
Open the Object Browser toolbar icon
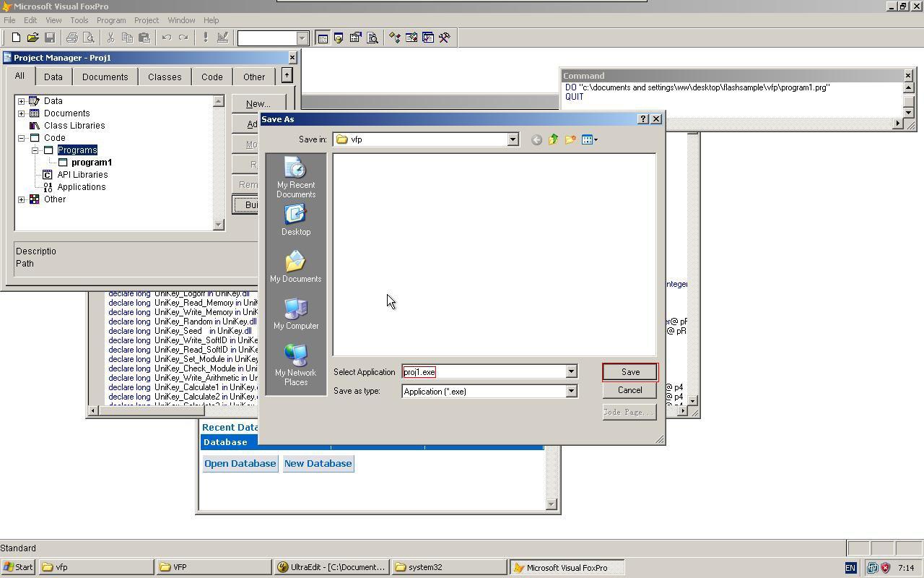411,38
